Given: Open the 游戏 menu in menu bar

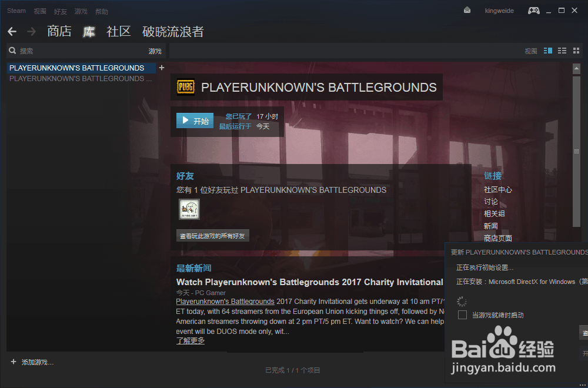Looking at the screenshot, I should tap(81, 11).
